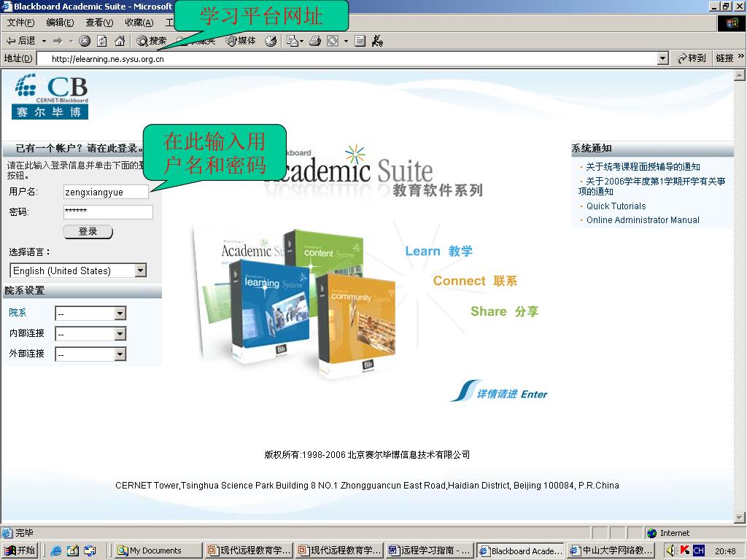Open the 编辑(E) menu
Screen dimensions: 747x560
pos(60,23)
